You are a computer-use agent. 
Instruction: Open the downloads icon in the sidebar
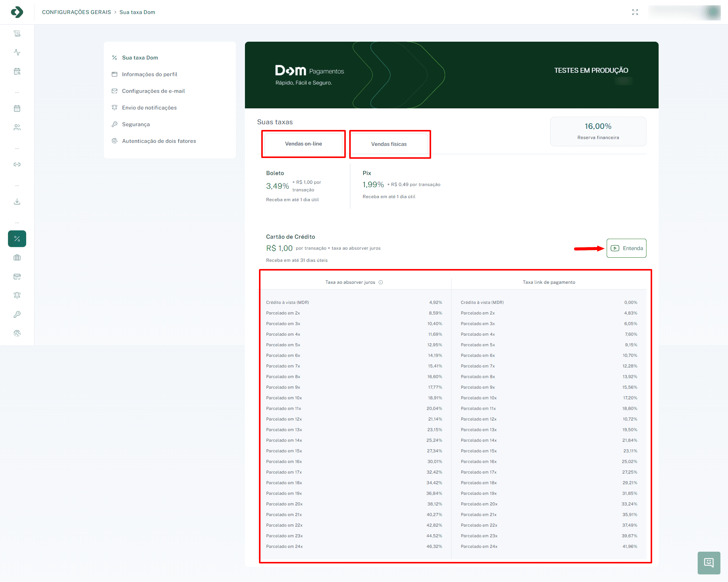tap(17, 202)
